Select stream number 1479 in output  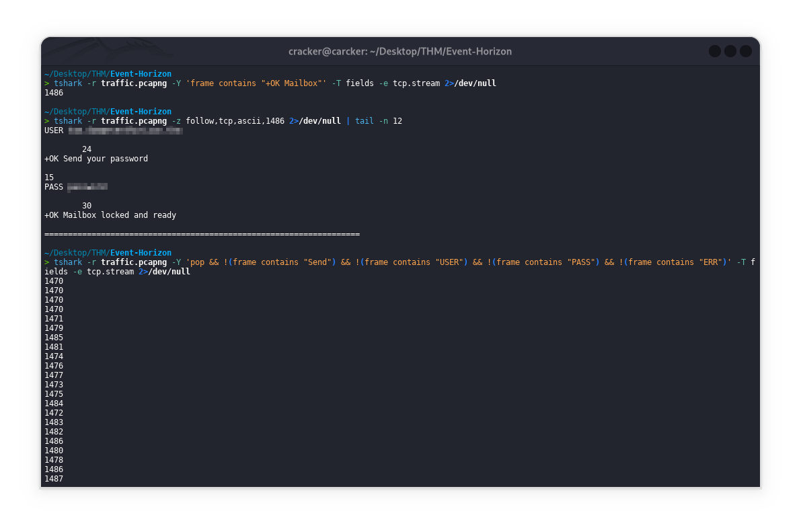coord(54,328)
